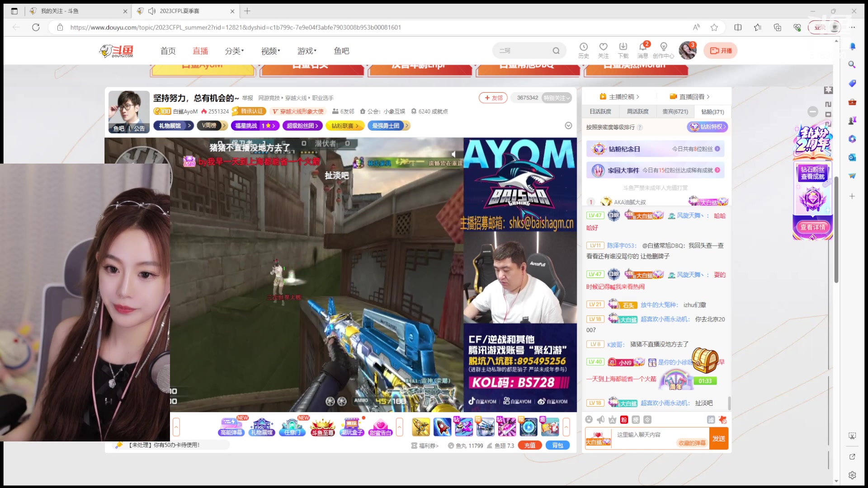
Task: Toggle Edge split screen button
Action: [738, 28]
